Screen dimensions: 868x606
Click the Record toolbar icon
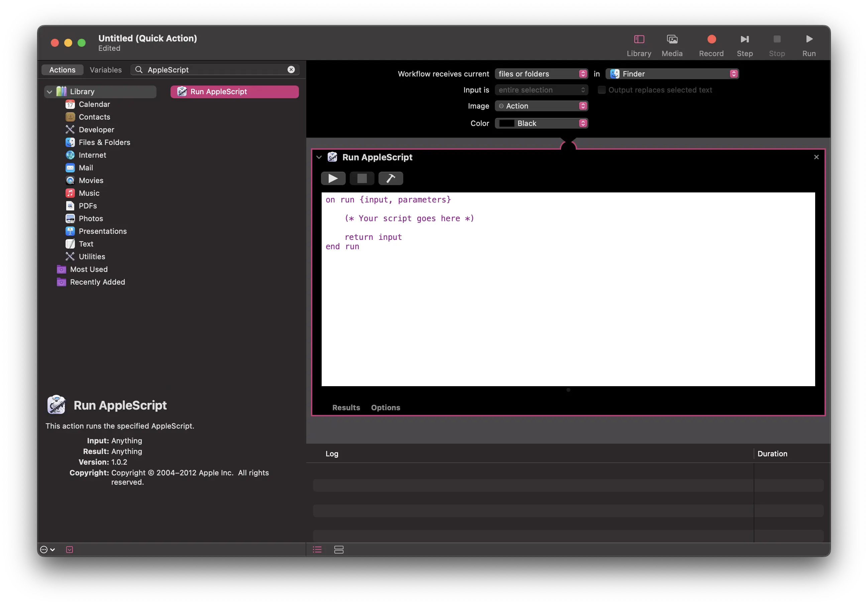click(x=711, y=39)
